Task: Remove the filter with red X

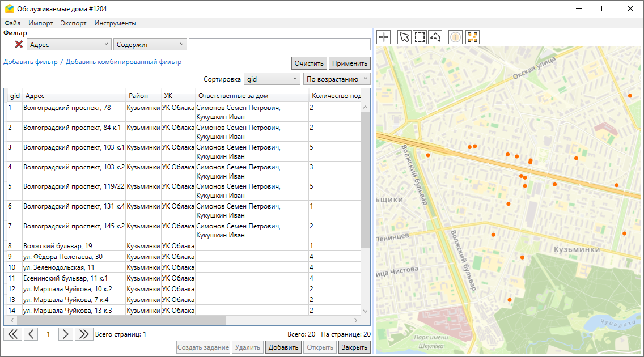Action: click(19, 44)
